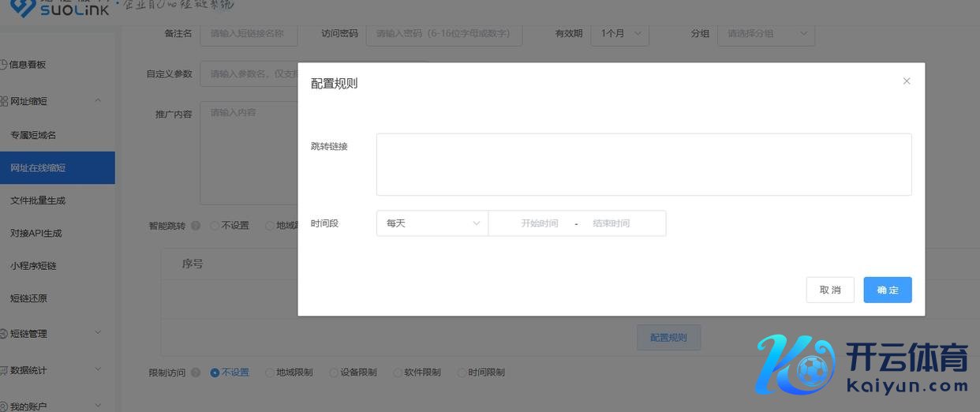
Task: Click the 数据统计 icon in sidebar
Action: click(x=4, y=370)
